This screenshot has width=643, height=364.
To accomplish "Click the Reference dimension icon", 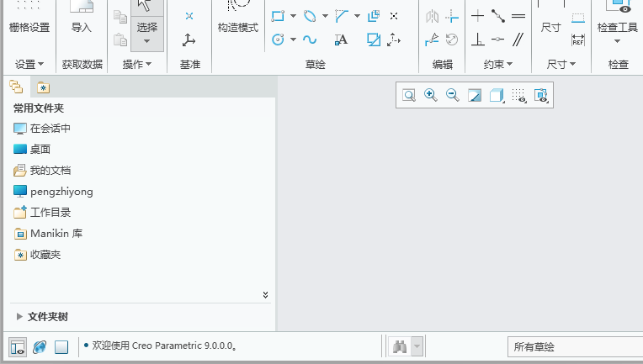I will point(578,40).
